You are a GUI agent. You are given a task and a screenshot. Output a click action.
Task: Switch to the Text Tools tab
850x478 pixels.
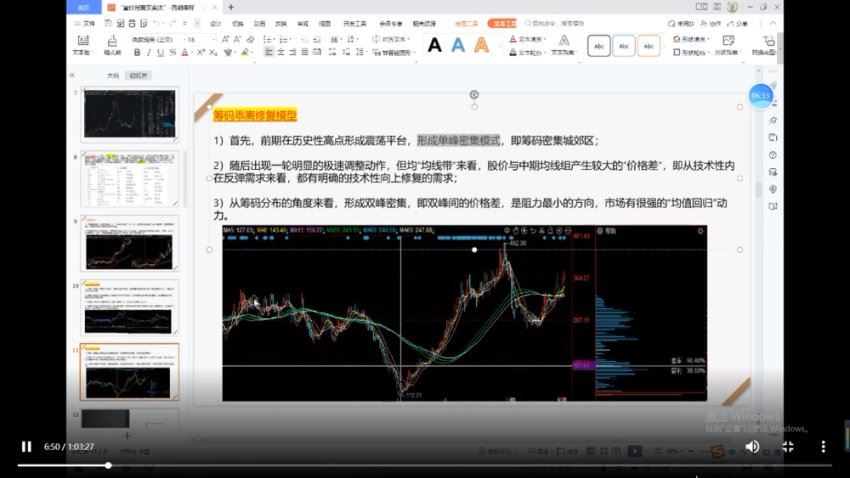[502, 23]
